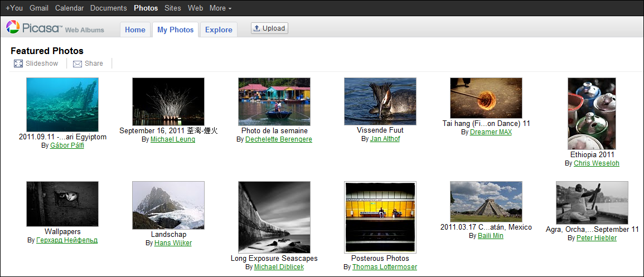Click the Landschap caption text
This screenshot has height=277, width=644.
coord(168,234)
